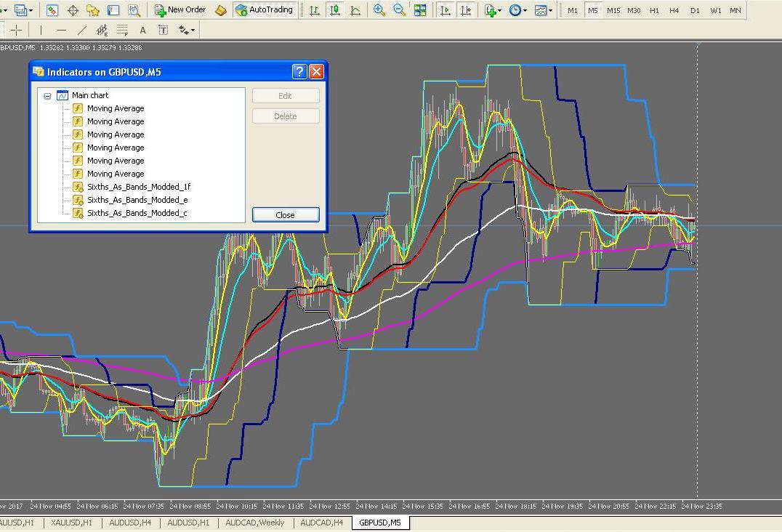Expand the Templates dropdown arrow

click(551, 10)
